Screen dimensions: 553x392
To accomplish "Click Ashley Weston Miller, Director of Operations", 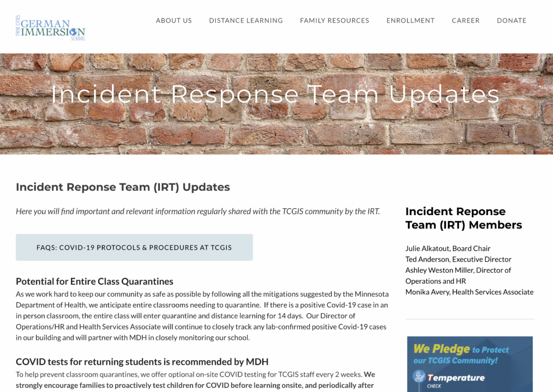I will [x=458, y=275].
